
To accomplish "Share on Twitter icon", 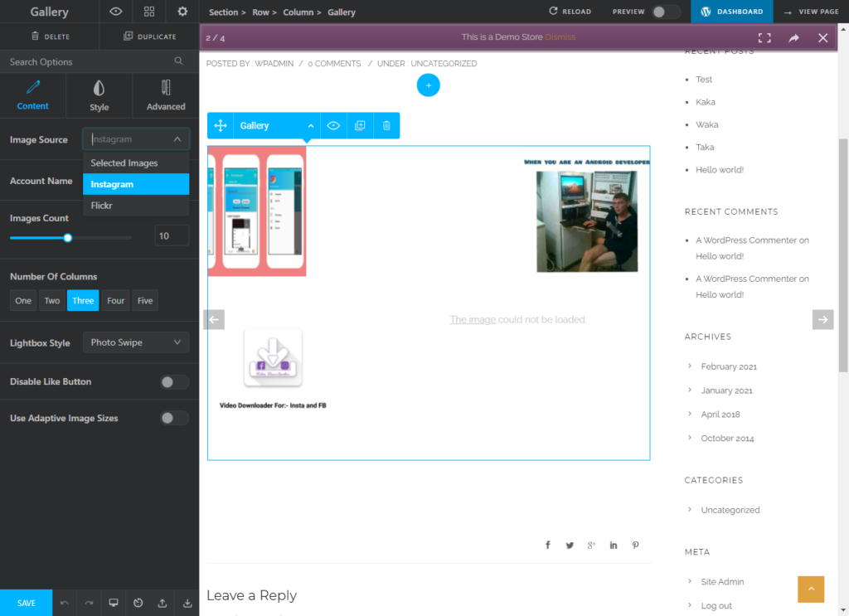I will tap(570, 545).
